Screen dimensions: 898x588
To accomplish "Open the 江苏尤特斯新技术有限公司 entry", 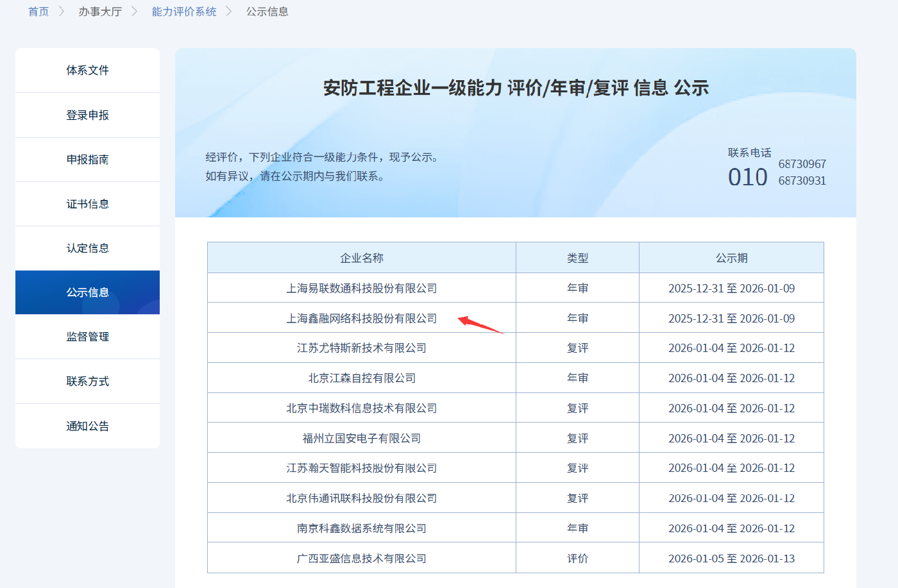I will click(360, 347).
